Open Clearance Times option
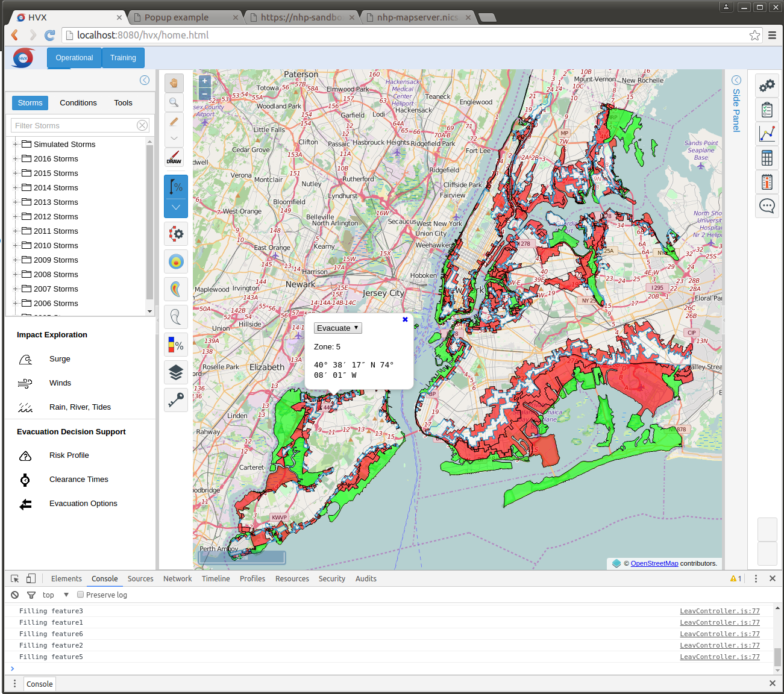 coord(78,480)
